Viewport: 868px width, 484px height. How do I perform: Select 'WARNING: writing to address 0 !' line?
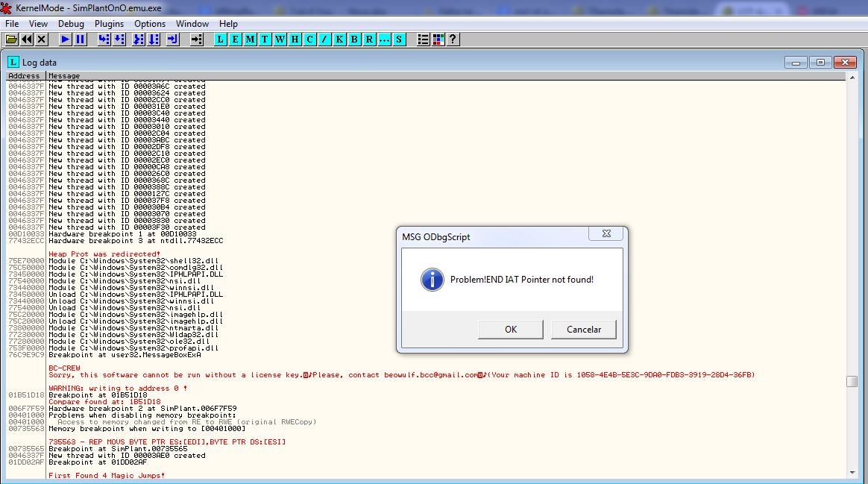tap(117, 389)
